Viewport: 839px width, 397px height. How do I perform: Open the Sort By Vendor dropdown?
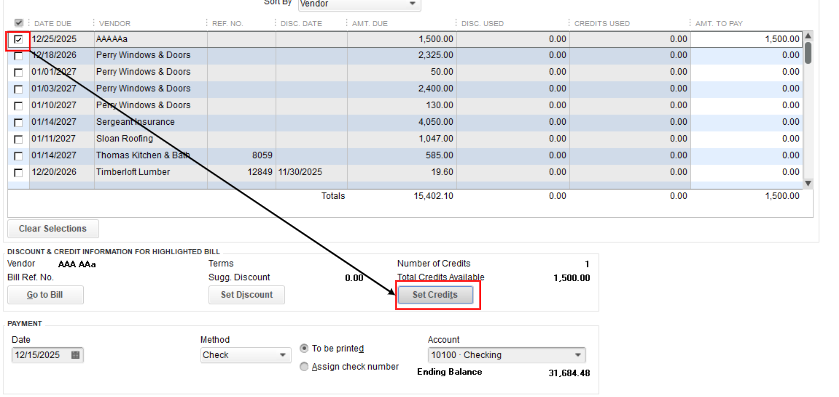pos(360,4)
